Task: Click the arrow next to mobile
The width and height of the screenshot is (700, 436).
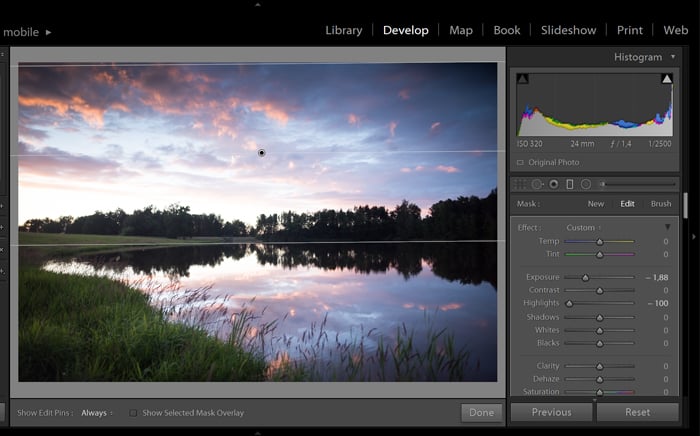Action: 48,32
